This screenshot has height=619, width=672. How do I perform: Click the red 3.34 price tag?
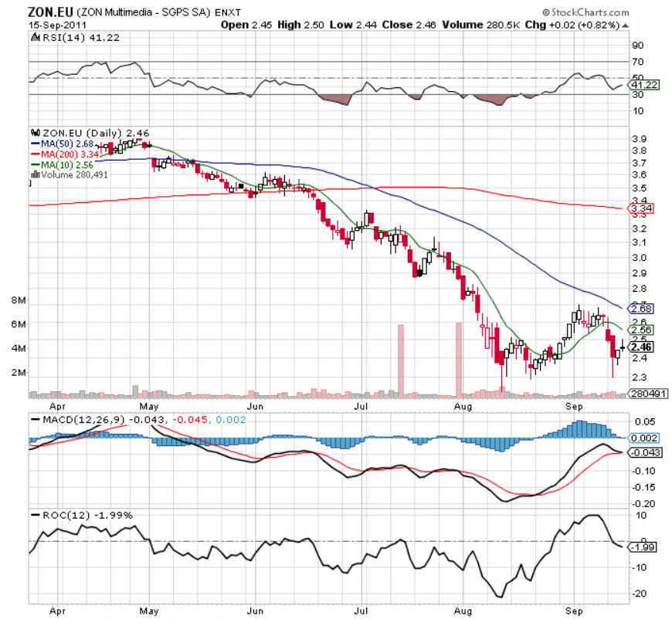pyautogui.click(x=641, y=208)
